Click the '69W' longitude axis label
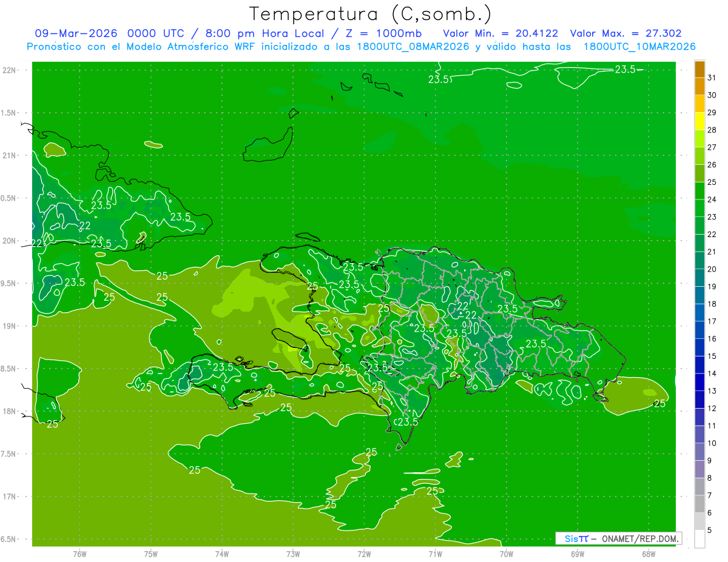 (x=578, y=554)
